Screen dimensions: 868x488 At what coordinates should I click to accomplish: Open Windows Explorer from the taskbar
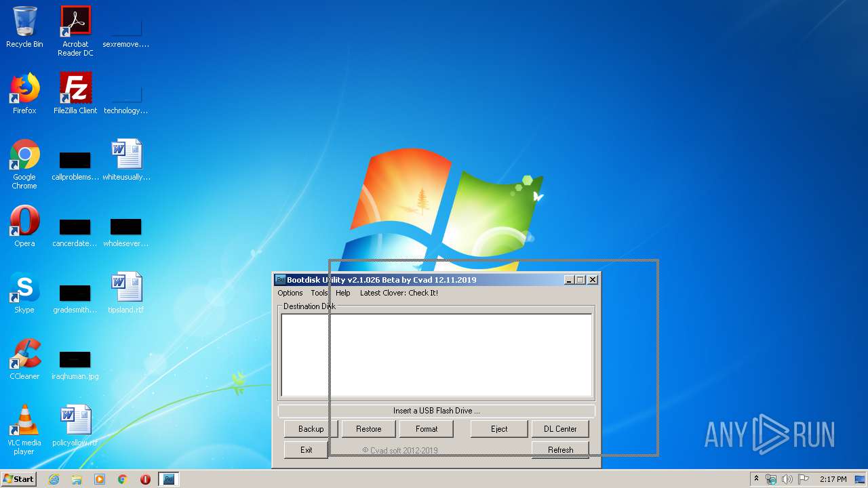(x=77, y=479)
